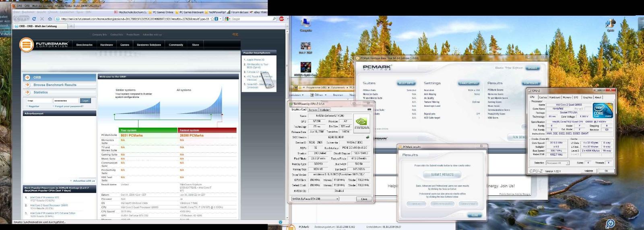The width and height of the screenshot is (644, 230).
Task: Click the Firefox stop loading icon
Action: [42, 19]
